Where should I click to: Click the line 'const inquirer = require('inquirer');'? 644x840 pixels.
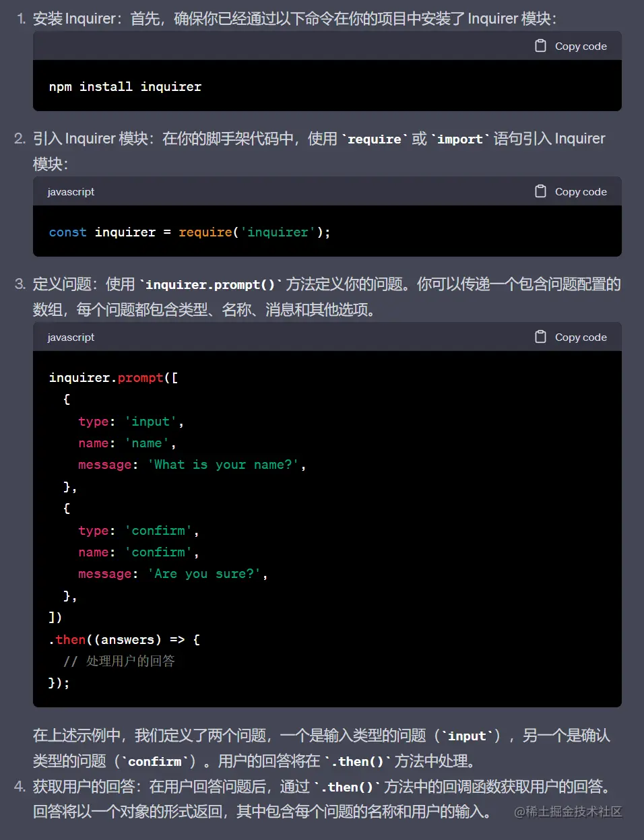(189, 232)
